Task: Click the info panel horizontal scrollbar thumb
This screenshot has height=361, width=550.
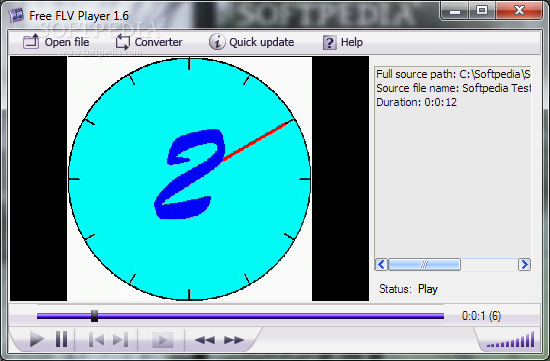Action: click(x=424, y=265)
